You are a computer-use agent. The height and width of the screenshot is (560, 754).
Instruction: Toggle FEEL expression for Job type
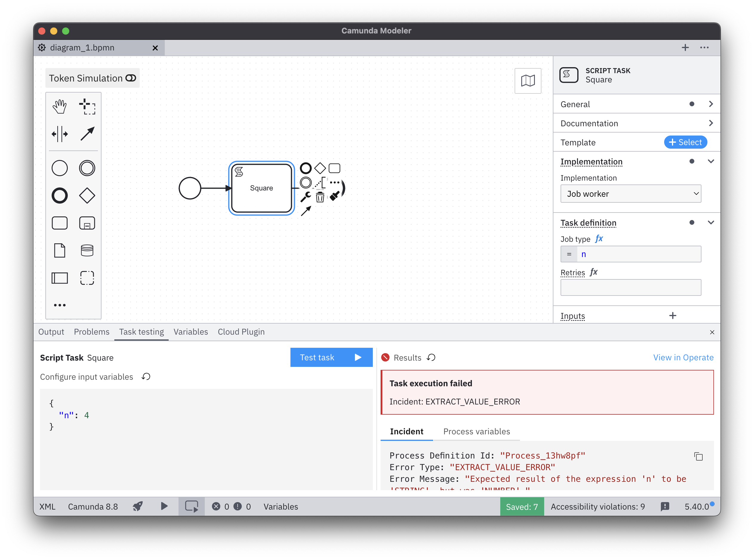[x=599, y=239]
